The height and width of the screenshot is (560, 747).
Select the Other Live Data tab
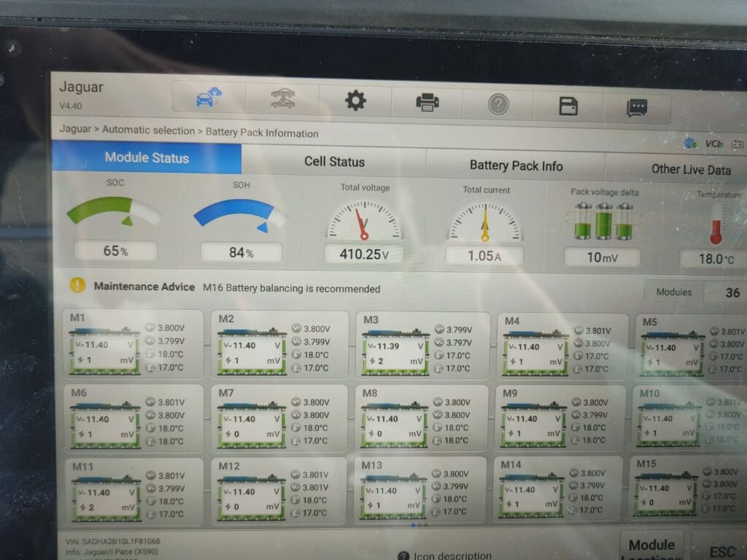(x=690, y=169)
